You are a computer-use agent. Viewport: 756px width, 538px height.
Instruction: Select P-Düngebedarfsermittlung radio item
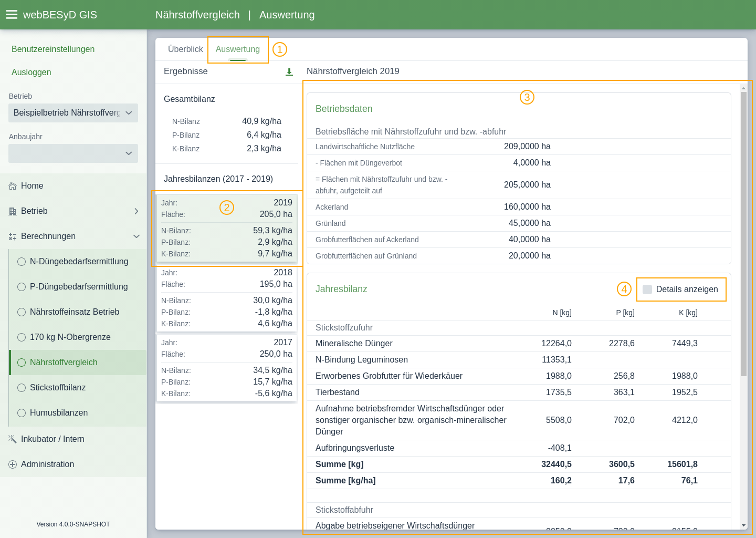point(78,287)
